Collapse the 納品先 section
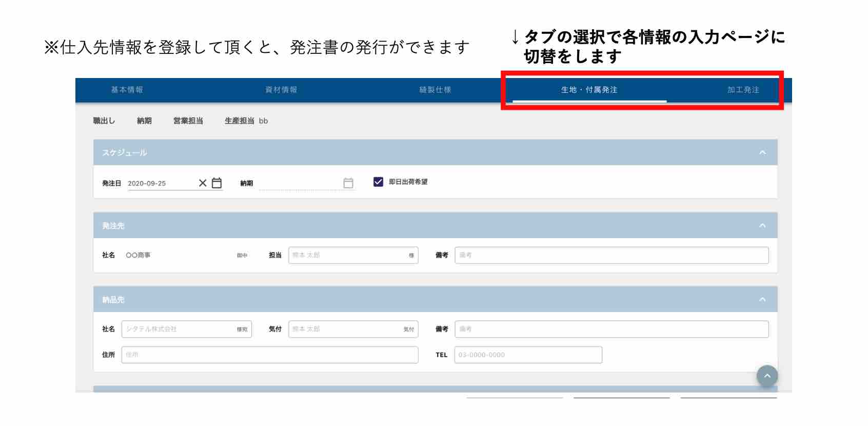This screenshot has height=426, width=868. click(x=762, y=299)
